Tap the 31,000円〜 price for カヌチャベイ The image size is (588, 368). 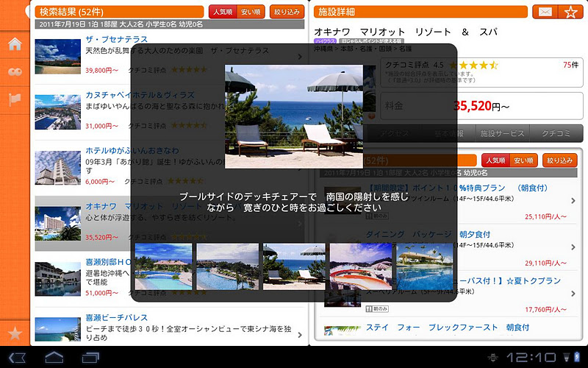(101, 126)
